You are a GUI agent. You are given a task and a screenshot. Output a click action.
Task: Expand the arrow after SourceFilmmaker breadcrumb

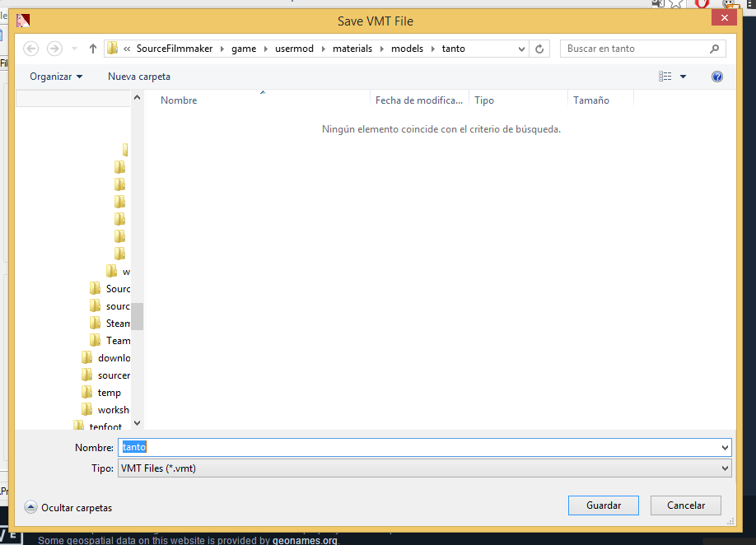point(222,49)
